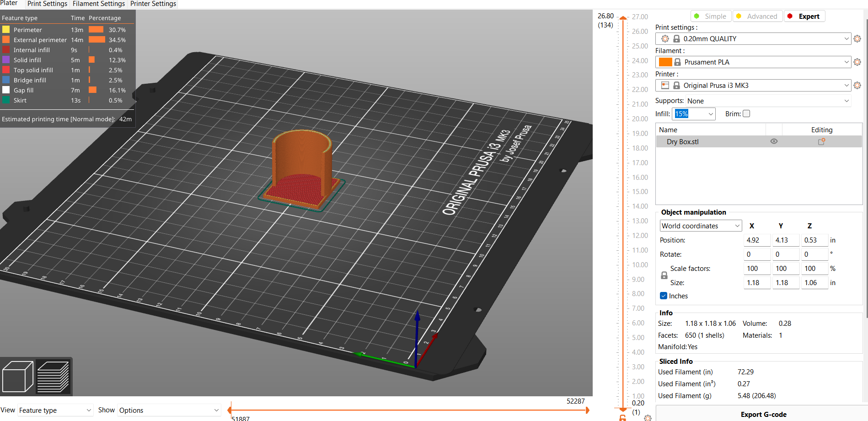The height and width of the screenshot is (421, 868).
Task: Open the World coordinates dropdown
Action: pos(700,226)
